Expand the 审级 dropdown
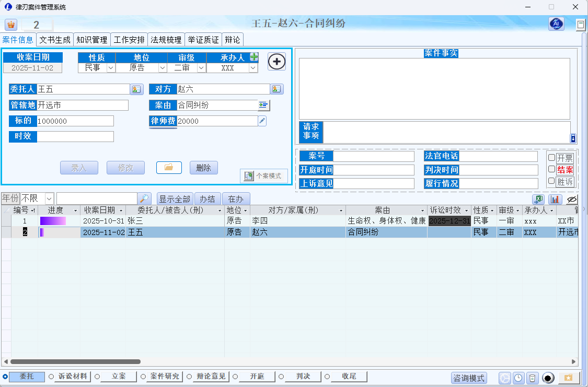Viewport: 588px width, 387px height. pos(201,68)
